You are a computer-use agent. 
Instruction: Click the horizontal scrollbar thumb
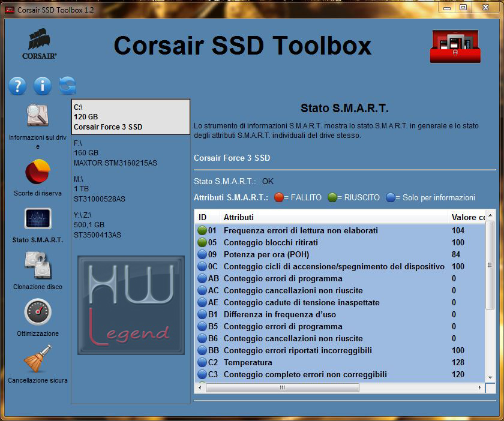282,387
